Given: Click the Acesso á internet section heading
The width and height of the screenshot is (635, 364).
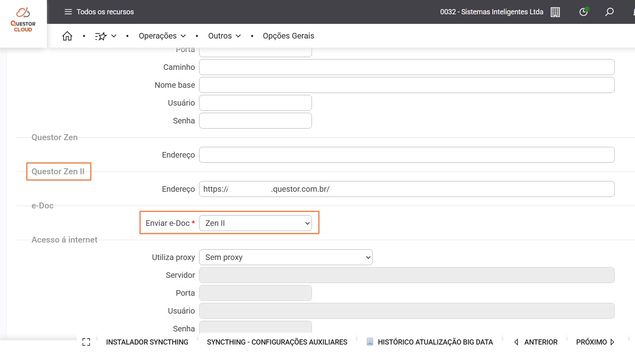Looking at the screenshot, I should [64, 240].
